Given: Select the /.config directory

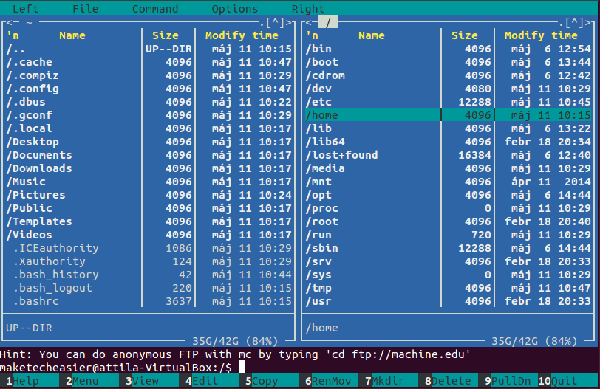Looking at the screenshot, I should (149, 89).
